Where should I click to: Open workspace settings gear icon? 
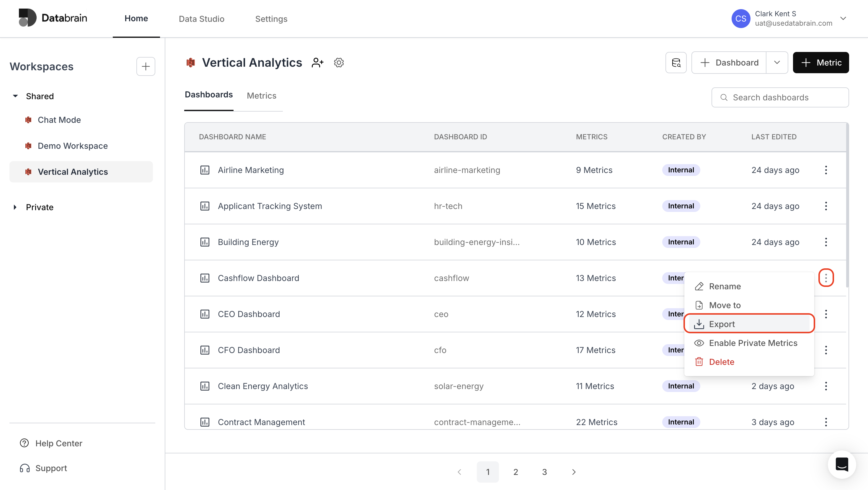point(339,63)
